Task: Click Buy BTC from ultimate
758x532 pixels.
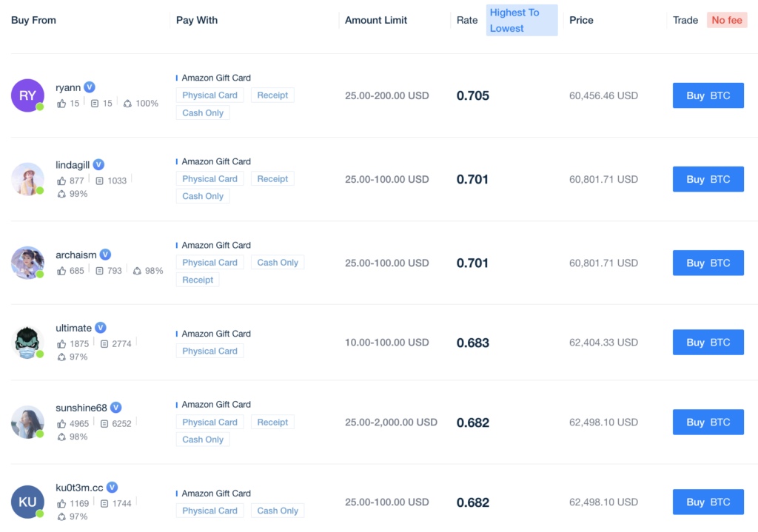Action: pos(708,342)
